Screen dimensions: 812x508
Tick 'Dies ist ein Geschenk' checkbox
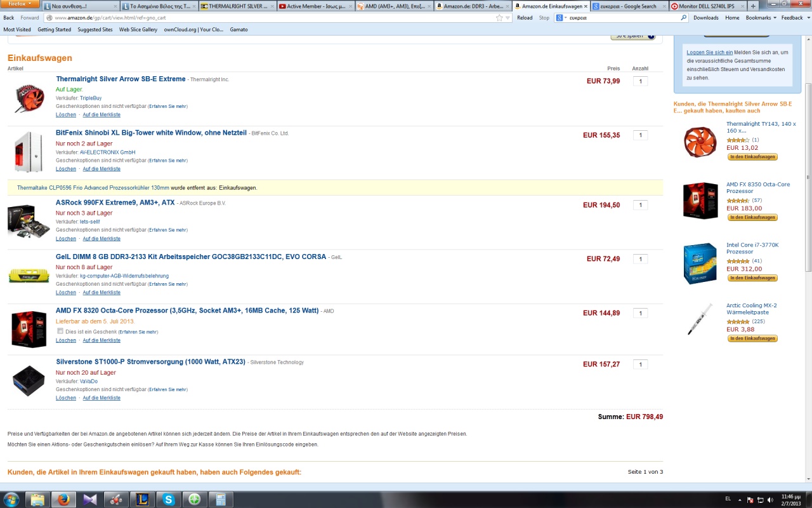60,331
